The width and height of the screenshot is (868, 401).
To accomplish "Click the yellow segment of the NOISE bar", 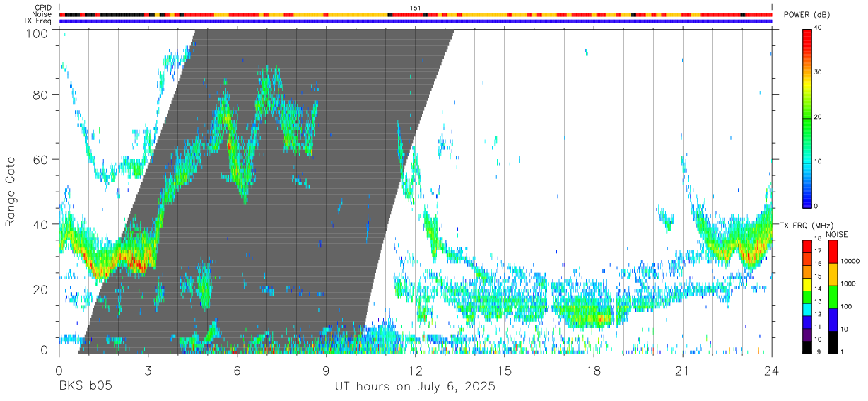I will pos(833,274).
